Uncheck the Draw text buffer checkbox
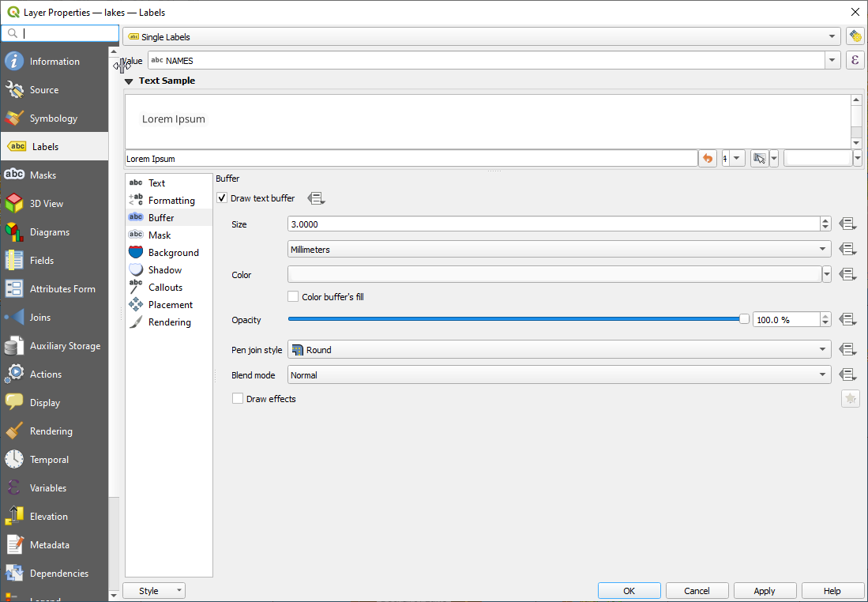 click(x=222, y=198)
